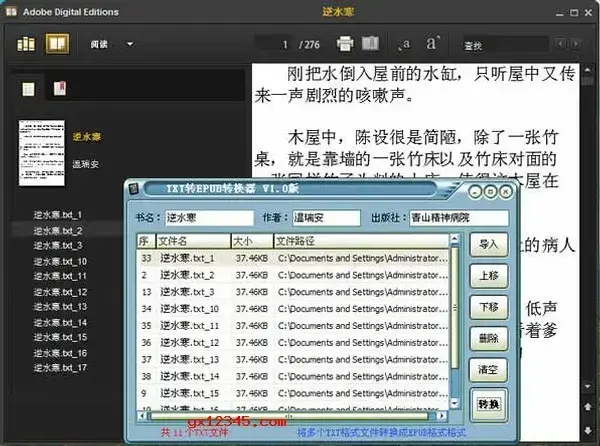Select chapter 逆水寒.txt_14 in sidebar
The width and height of the screenshot is (600, 446).
[60, 323]
